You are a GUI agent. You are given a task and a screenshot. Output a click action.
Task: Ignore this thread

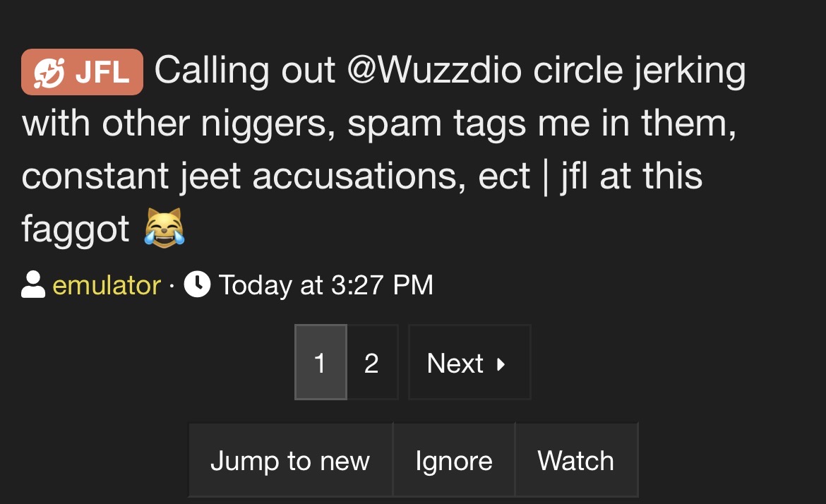pos(454,460)
